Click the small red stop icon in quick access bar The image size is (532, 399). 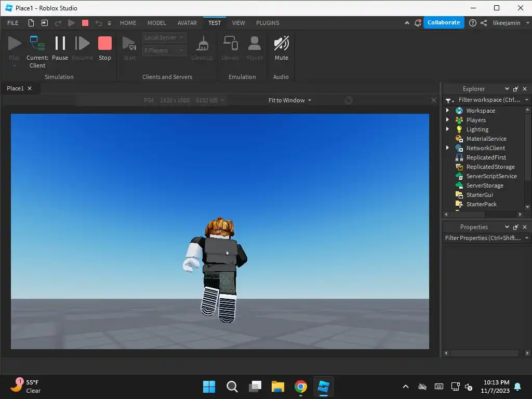(85, 23)
